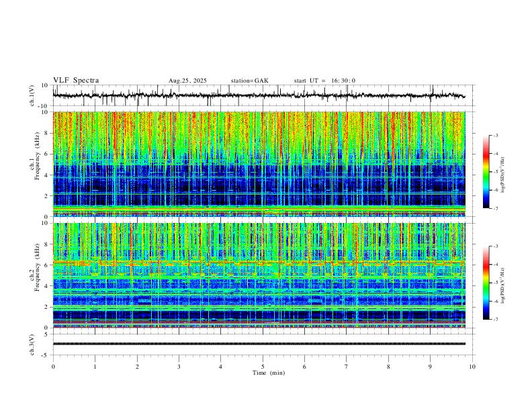Viewport: 532px width, 411px height.
Task: Click the '-7' label on ch.2 colorbar
Action: point(496,319)
